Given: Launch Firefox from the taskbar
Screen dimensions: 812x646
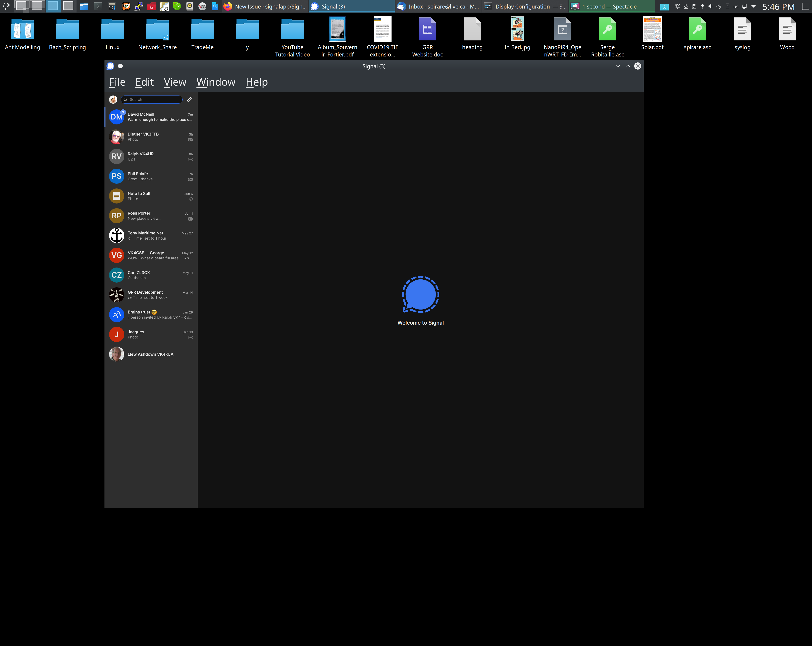Looking at the screenshot, I should point(228,6).
